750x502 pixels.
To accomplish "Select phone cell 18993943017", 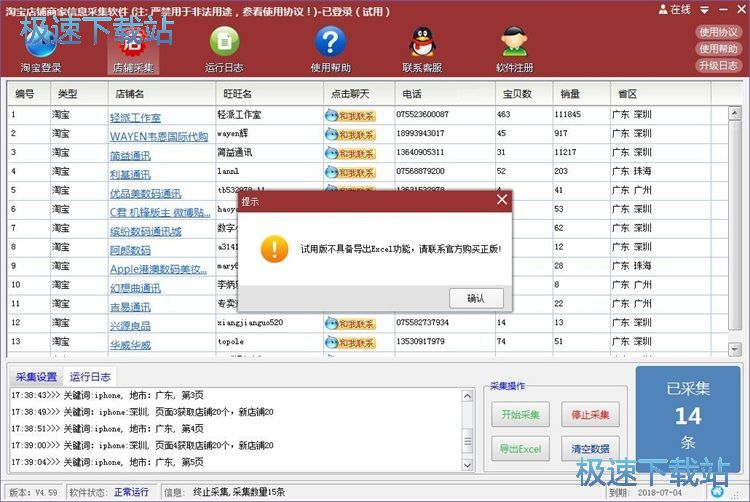I will point(420,133).
